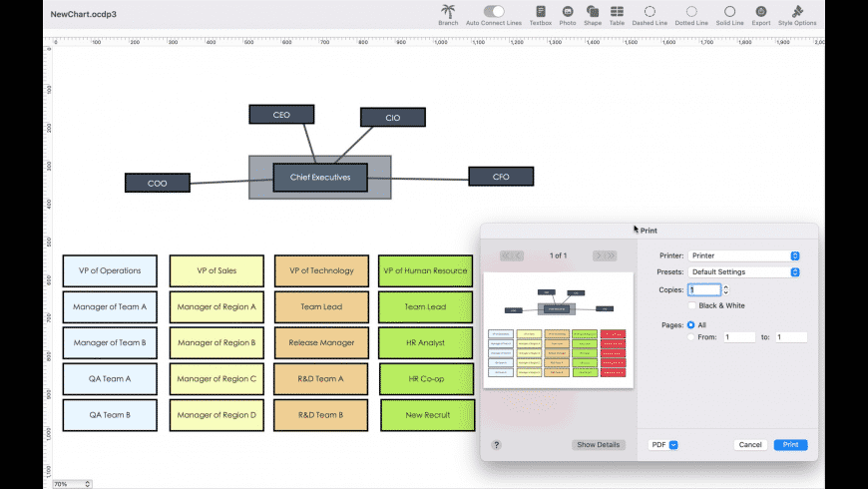Select the QA Team A box
868x489 pixels.
coord(110,379)
